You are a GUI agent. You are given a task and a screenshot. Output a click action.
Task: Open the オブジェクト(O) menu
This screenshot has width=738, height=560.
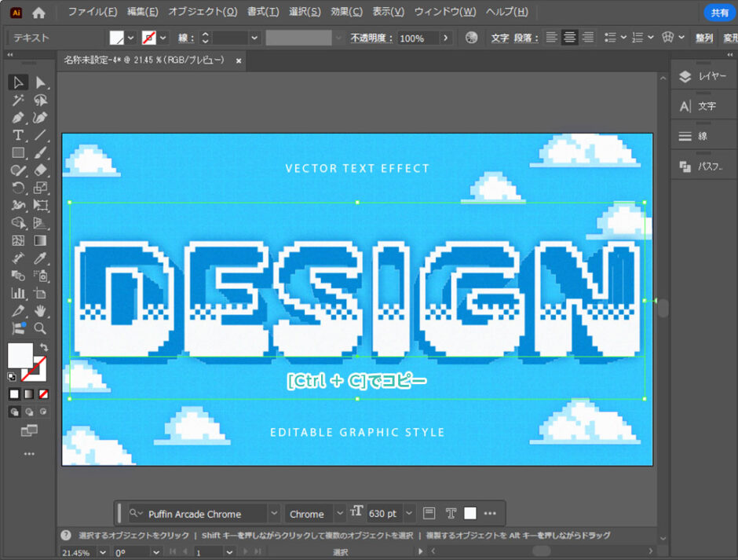[203, 12]
